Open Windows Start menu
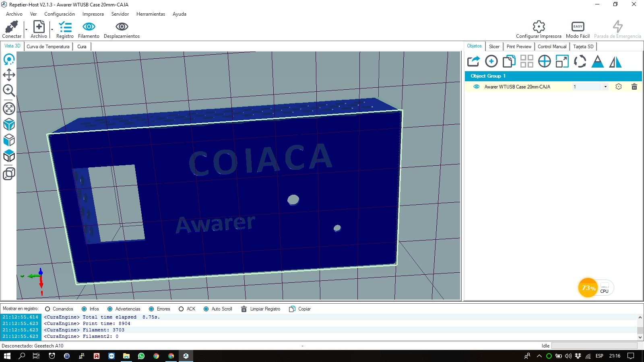644x362 pixels. tap(7, 356)
